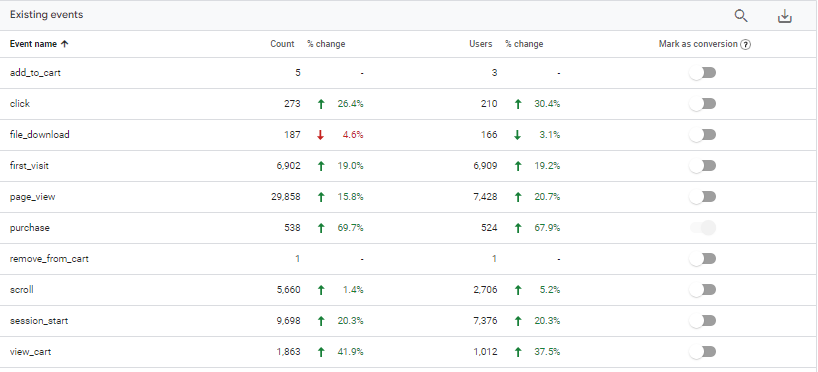Mark view_cart as a conversion
Screen dimensions: 818x372
(x=702, y=352)
